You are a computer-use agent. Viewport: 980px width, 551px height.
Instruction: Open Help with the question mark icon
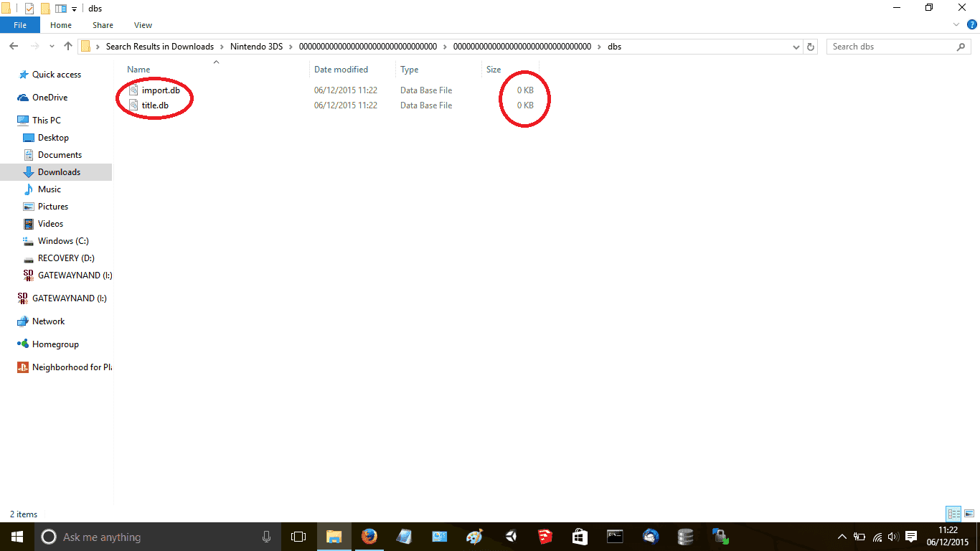click(972, 24)
